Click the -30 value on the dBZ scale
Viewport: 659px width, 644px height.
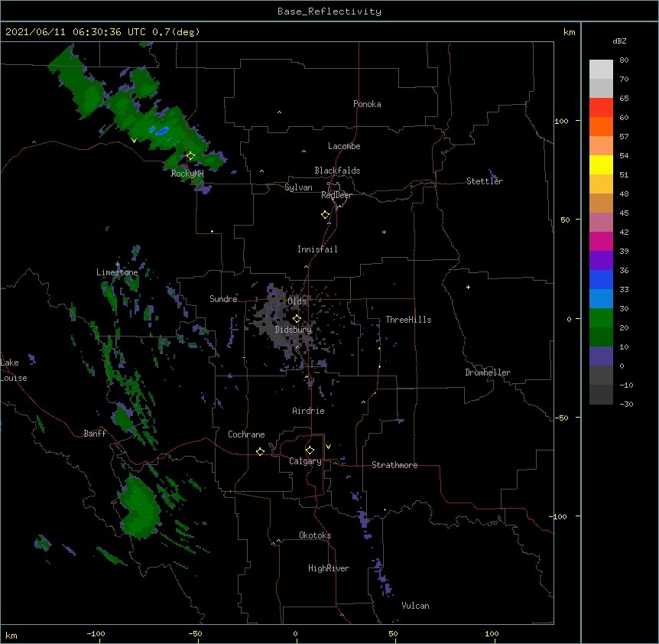626,404
